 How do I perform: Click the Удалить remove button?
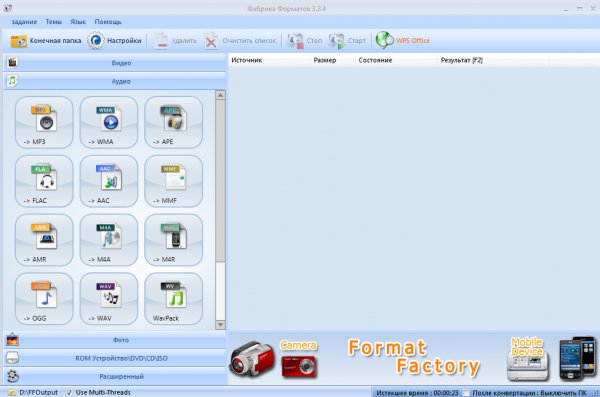(x=176, y=41)
